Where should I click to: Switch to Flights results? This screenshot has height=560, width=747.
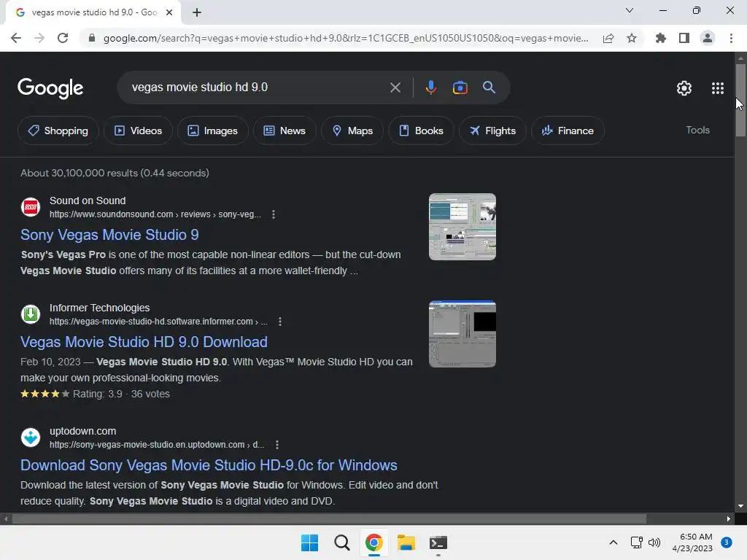tap(492, 131)
